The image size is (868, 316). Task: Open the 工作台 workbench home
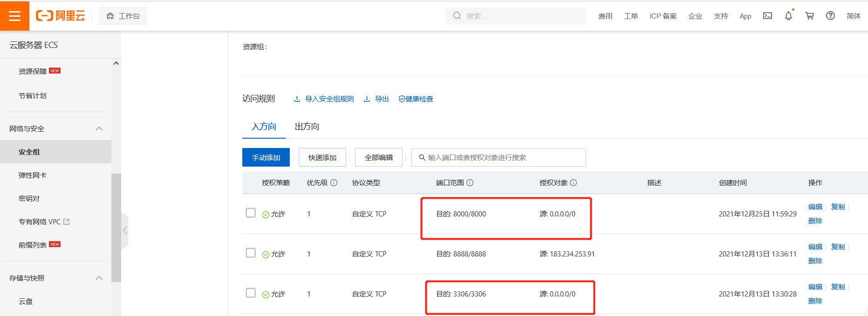[x=123, y=16]
